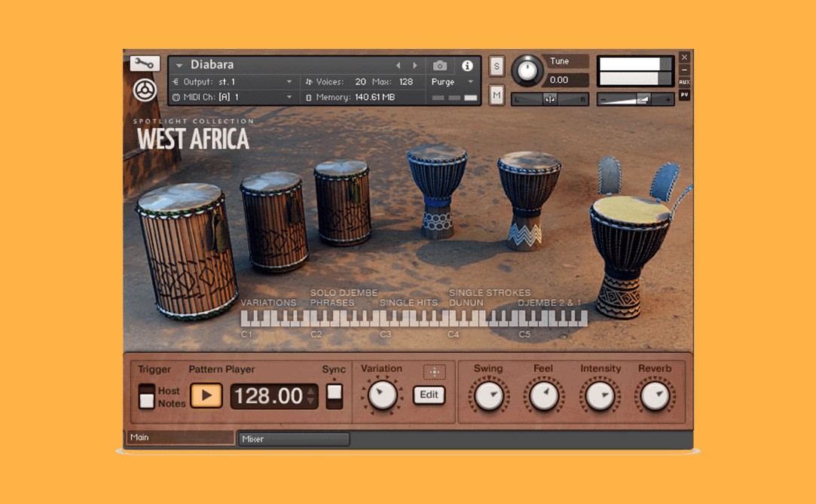This screenshot has width=816, height=504.
Task: Click the Reverb knob
Action: (655, 396)
